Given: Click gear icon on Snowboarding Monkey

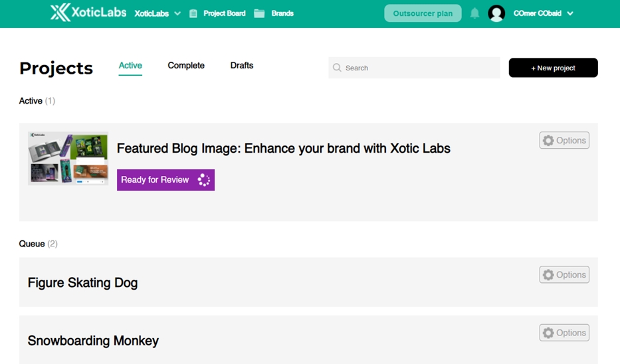Looking at the screenshot, I should click(x=548, y=333).
